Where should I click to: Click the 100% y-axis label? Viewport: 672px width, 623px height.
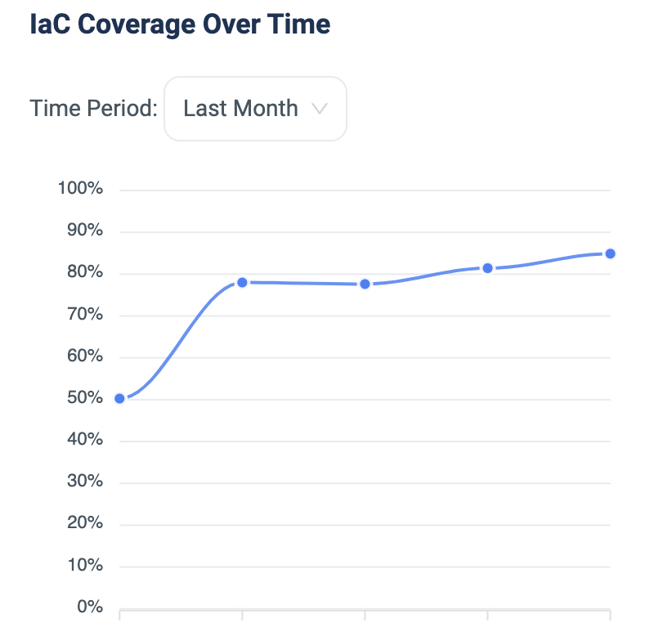(x=80, y=189)
